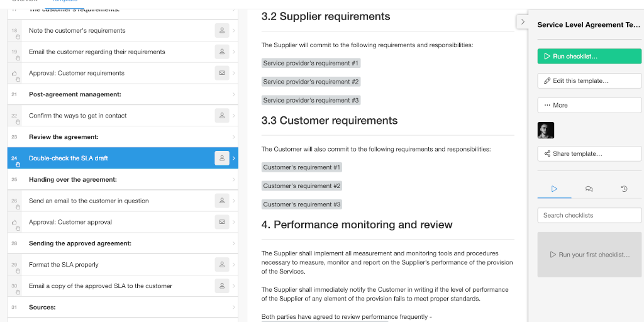Click assignee icon on Email a copy of approved SLA

click(222, 286)
